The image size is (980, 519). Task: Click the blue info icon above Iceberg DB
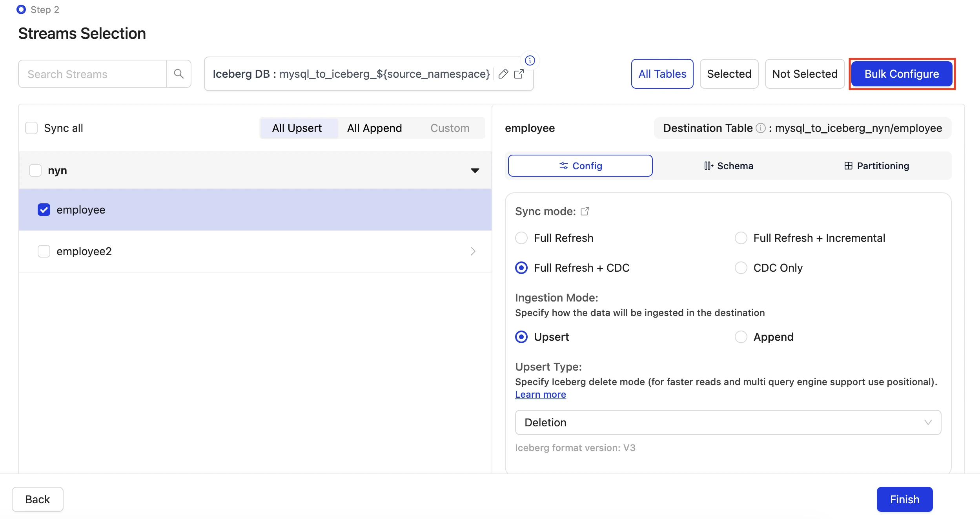(530, 60)
